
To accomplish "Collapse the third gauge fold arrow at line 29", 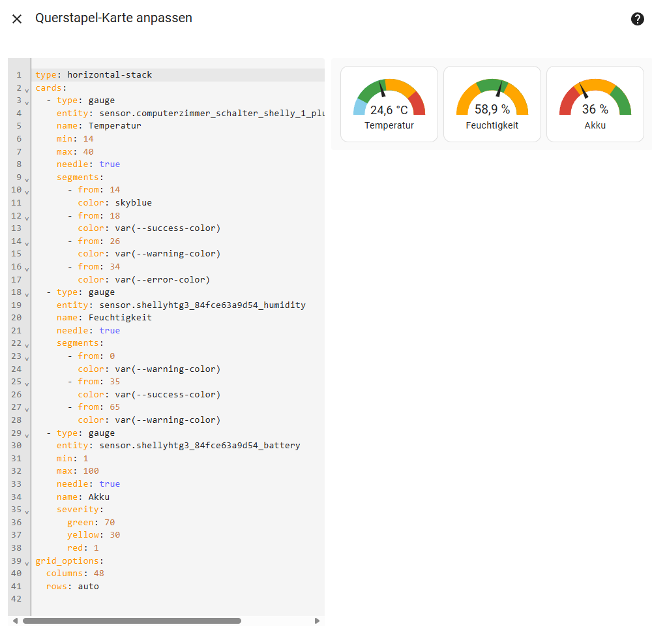I will (27, 436).
